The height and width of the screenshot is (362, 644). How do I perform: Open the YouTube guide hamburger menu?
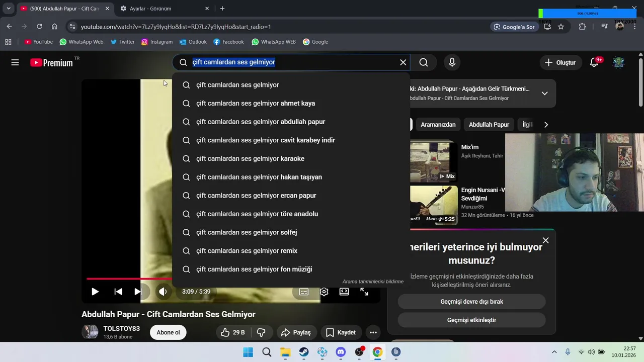[15, 62]
